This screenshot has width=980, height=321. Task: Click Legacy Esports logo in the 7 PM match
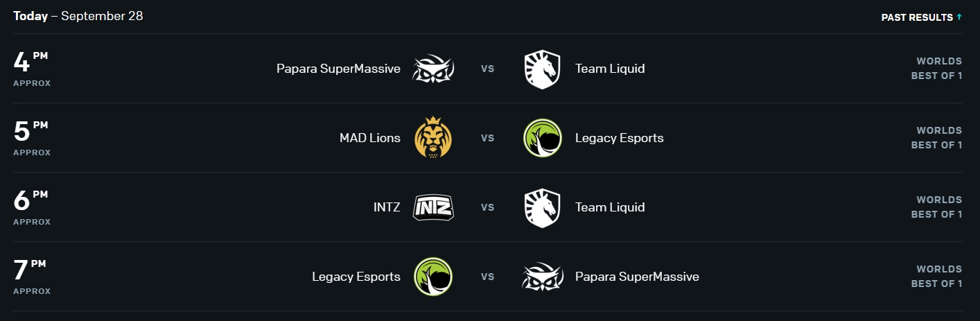pos(433,277)
